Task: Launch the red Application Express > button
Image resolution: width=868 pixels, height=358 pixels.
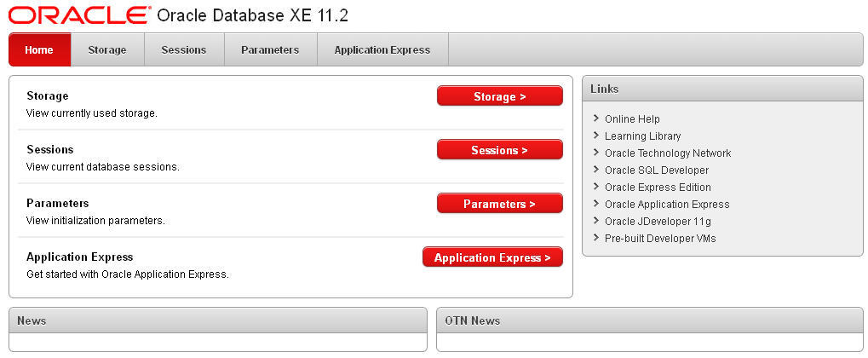Action: point(492,257)
